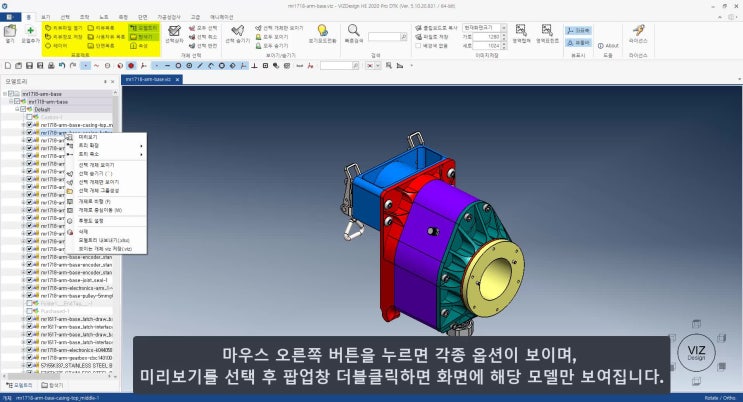
Task: Choose Export Model Tree (xlsx) in context menu
Action: 104,240
